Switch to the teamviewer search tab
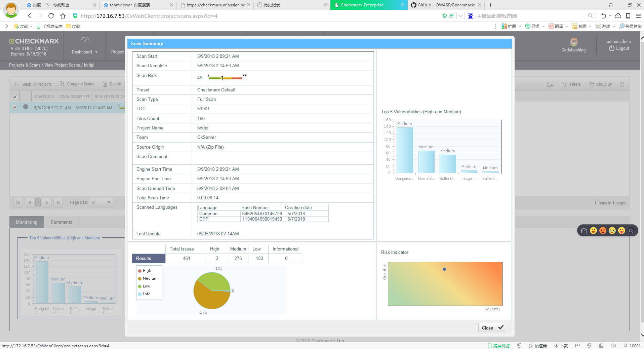The image size is (644, 349). point(138,5)
